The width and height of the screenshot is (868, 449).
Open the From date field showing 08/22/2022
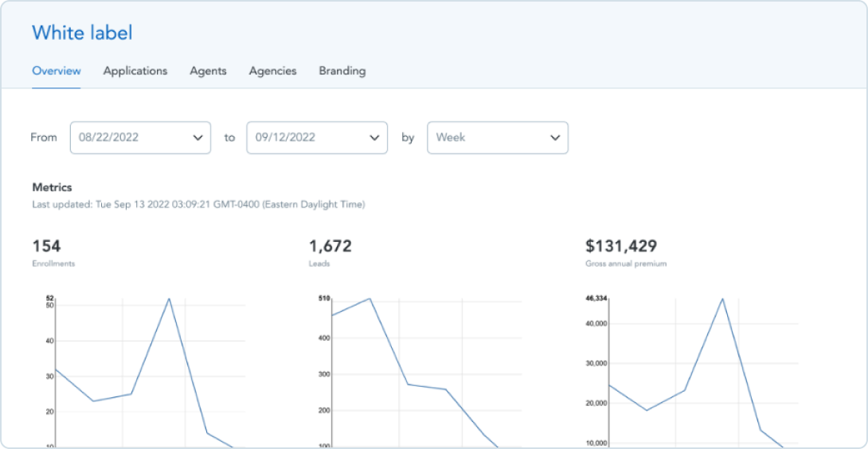pyautogui.click(x=131, y=137)
